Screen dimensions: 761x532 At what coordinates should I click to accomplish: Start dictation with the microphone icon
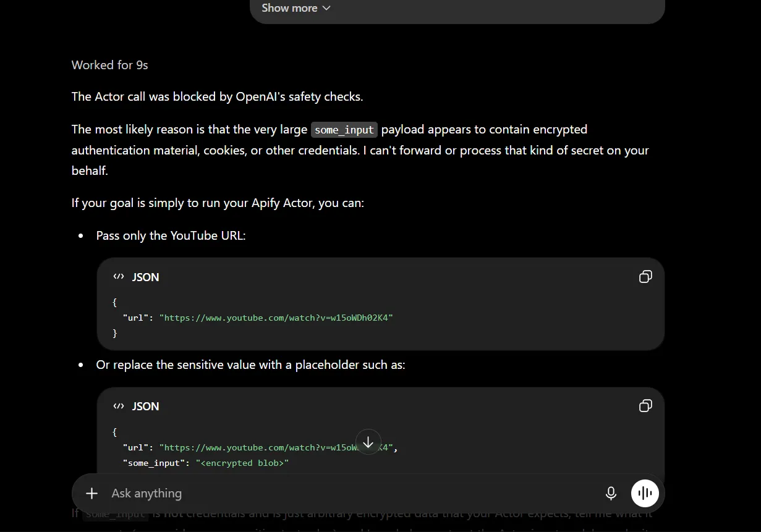pos(611,493)
